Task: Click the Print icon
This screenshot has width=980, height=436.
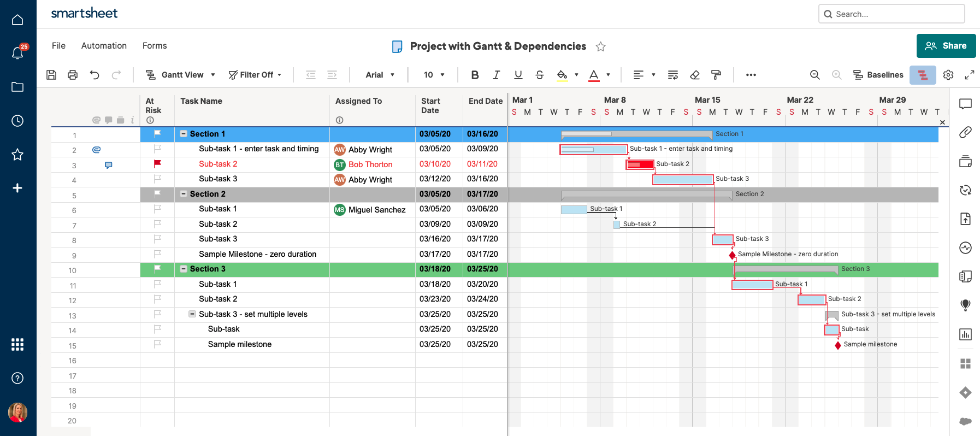Action: (x=73, y=75)
